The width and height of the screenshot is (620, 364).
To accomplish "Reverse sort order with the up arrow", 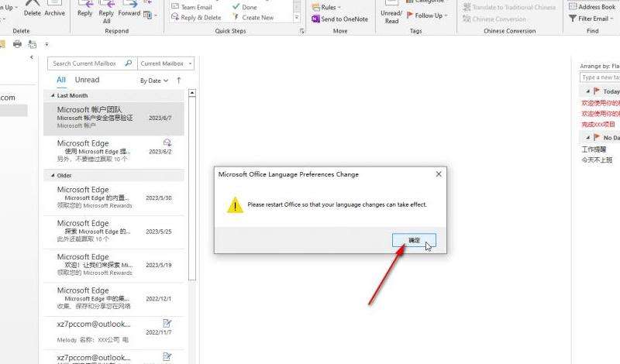I will 179,81.
